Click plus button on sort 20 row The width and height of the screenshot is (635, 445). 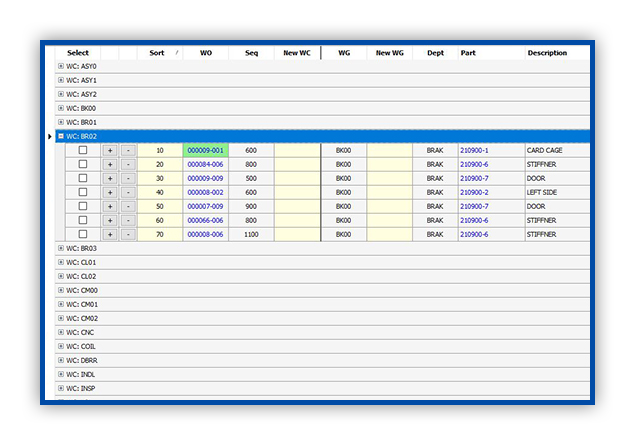[x=110, y=164]
